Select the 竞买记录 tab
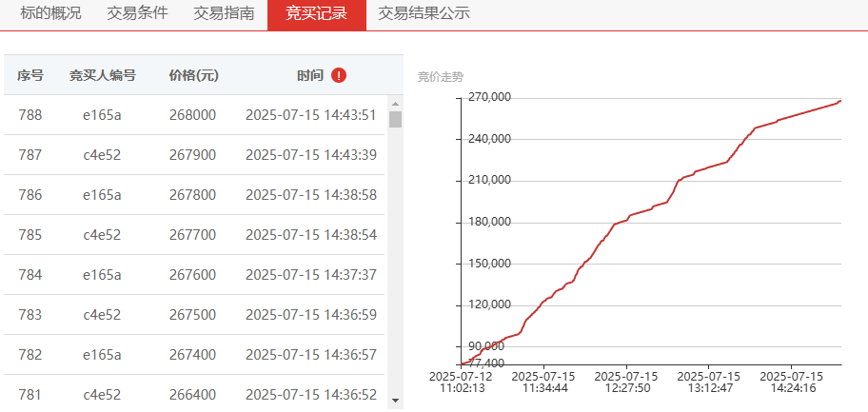Viewport: 868px width, 412px height. [317, 14]
